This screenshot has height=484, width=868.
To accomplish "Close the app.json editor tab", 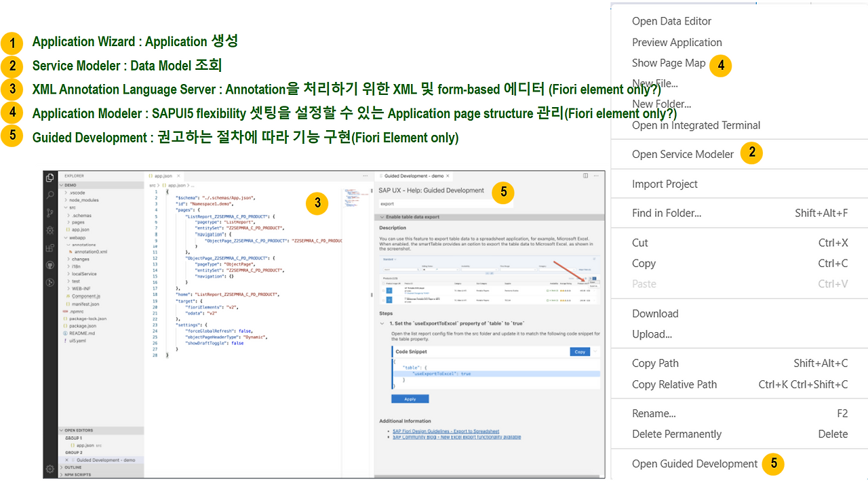I will point(178,176).
